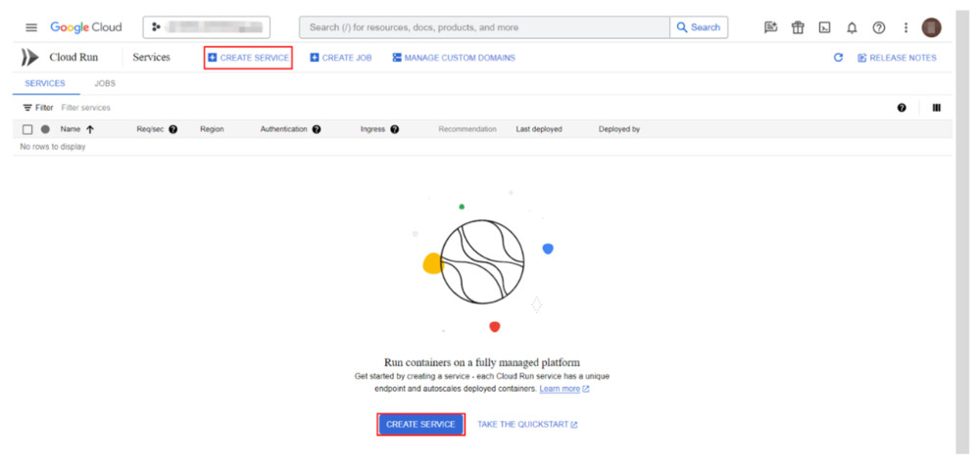Select the Services tab
Image resolution: width=980 pixels, height=467 pixels.
coord(45,83)
